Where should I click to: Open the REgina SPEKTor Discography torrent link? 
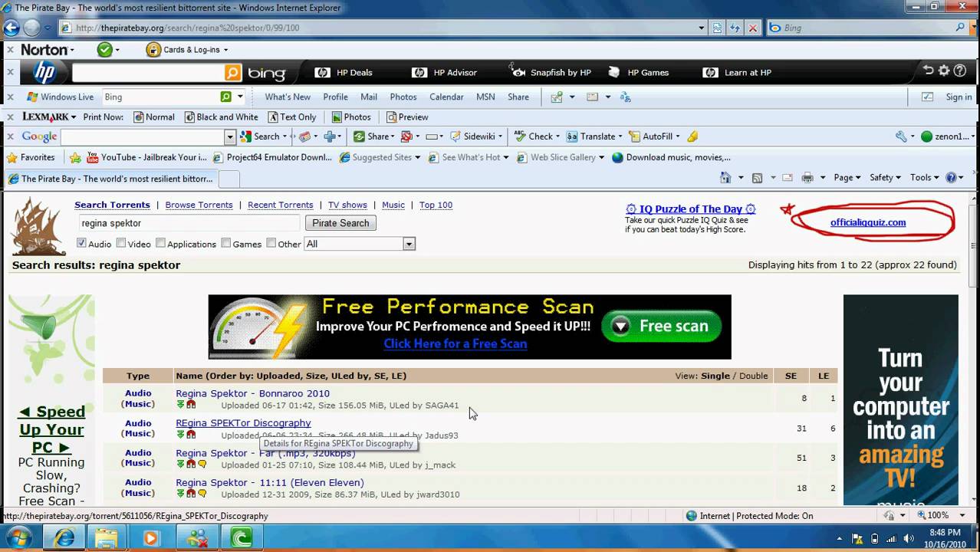(243, 423)
